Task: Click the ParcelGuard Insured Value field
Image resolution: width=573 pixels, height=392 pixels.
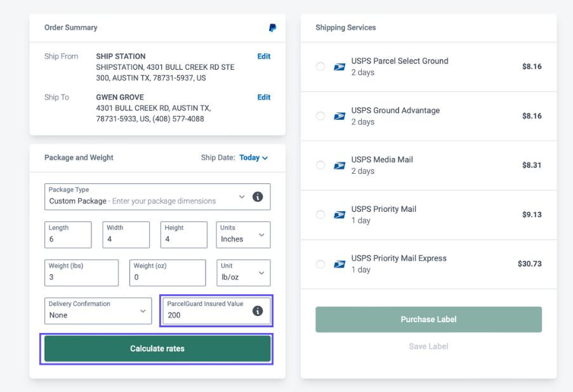Action: [217, 311]
